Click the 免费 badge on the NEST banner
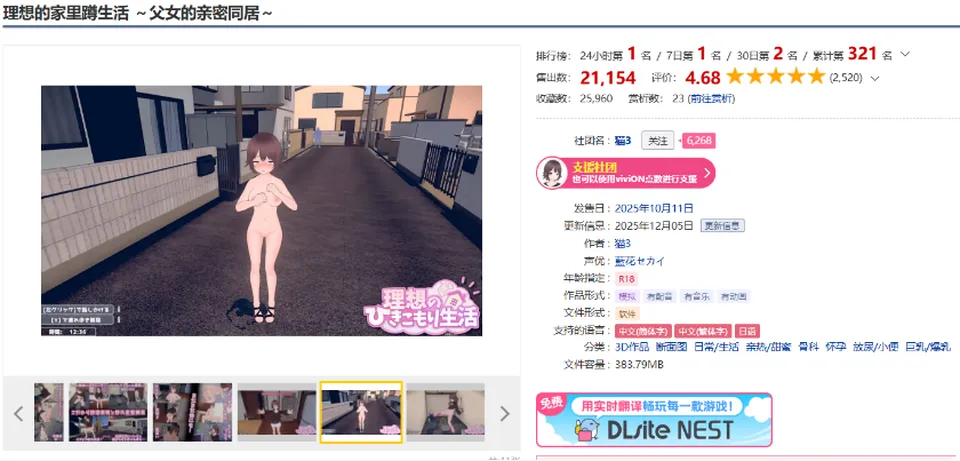 pyautogui.click(x=550, y=403)
